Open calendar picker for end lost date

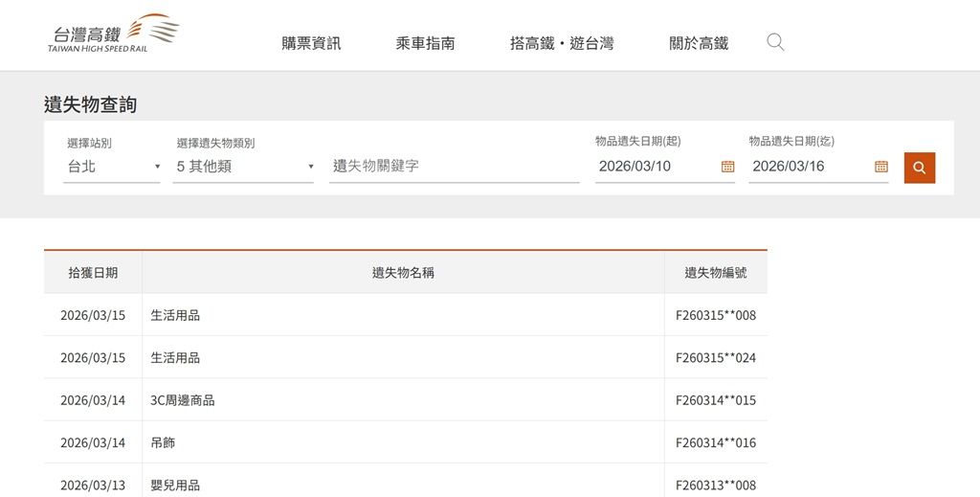tap(881, 167)
